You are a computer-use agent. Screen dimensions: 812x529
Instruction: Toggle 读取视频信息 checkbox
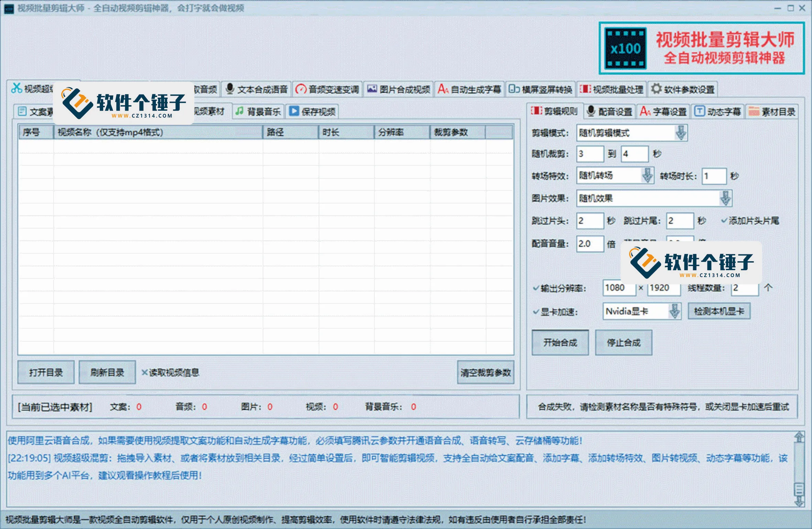pyautogui.click(x=171, y=372)
